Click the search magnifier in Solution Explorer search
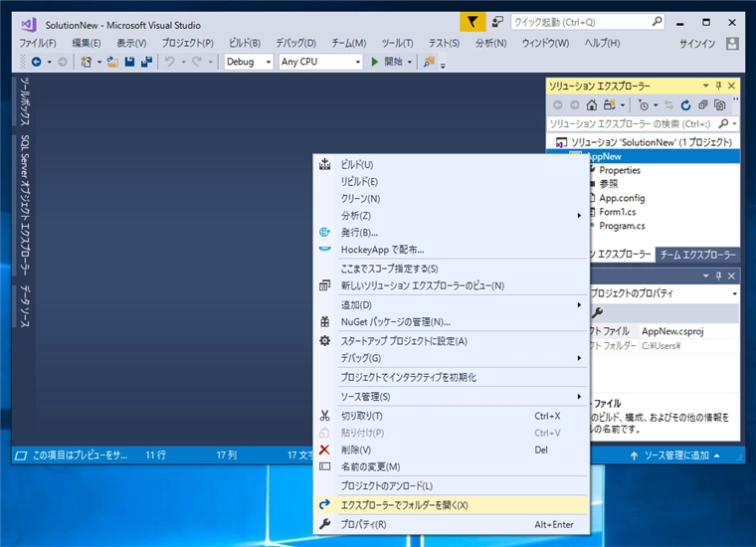The height and width of the screenshot is (547, 756). tap(723, 124)
